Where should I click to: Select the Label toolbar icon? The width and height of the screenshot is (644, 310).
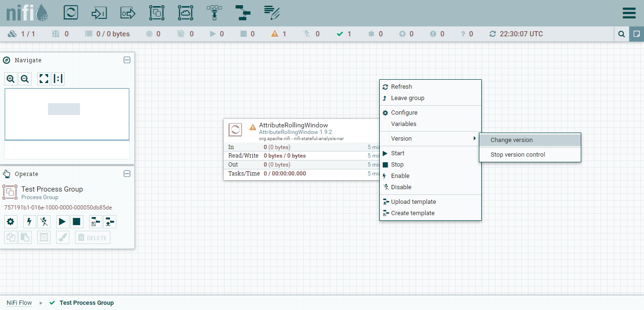pos(272,13)
